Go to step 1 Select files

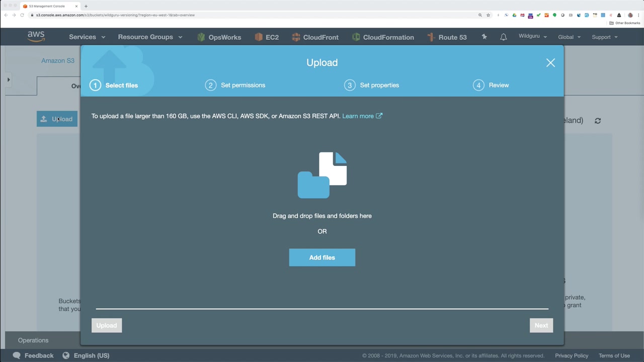pyautogui.click(x=114, y=85)
